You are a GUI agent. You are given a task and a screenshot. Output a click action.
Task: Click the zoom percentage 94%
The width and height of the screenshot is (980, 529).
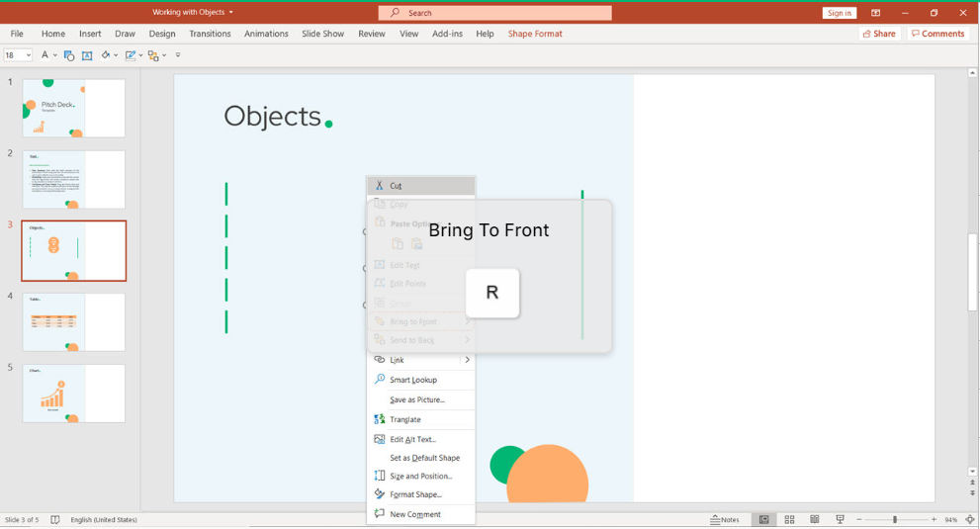(x=950, y=520)
